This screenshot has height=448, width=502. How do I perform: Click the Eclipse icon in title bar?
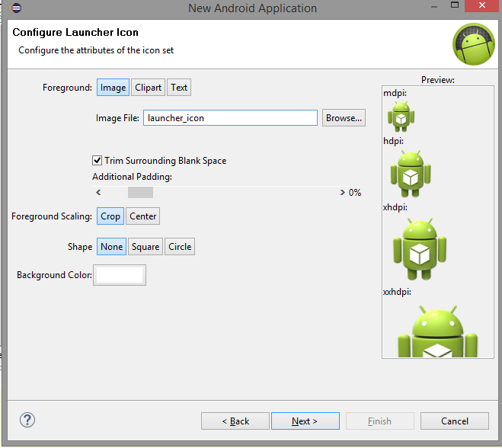point(16,8)
